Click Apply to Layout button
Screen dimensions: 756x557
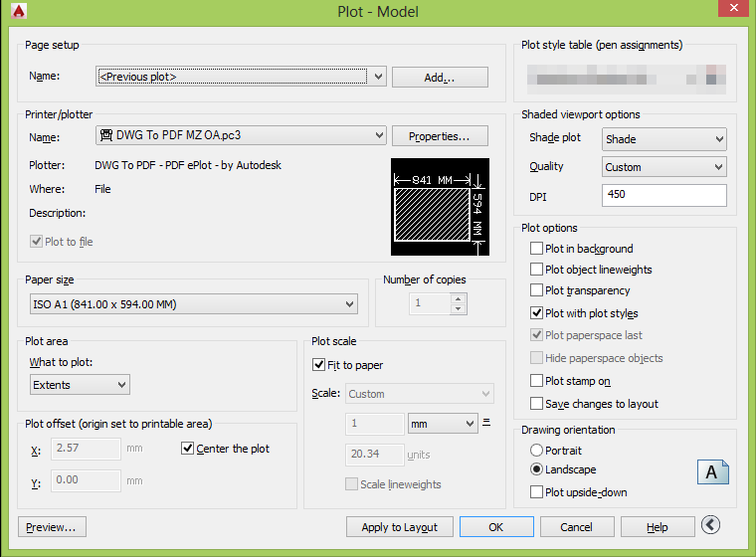click(x=400, y=527)
